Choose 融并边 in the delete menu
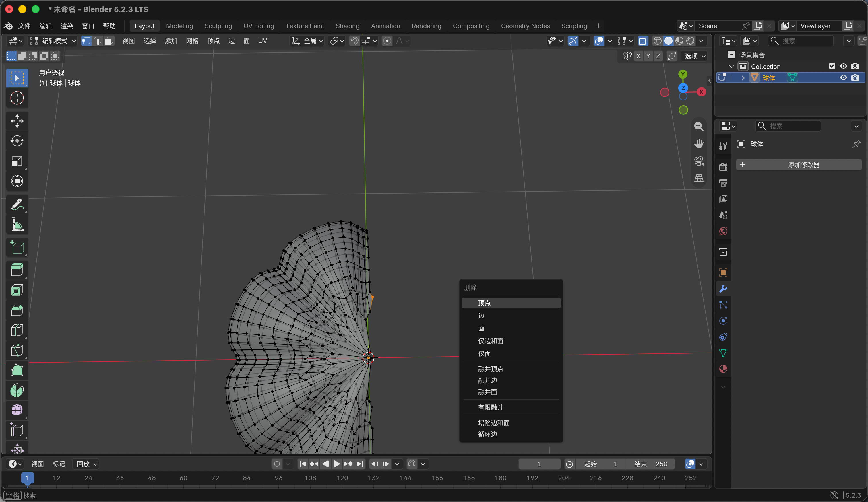 [x=511, y=380]
